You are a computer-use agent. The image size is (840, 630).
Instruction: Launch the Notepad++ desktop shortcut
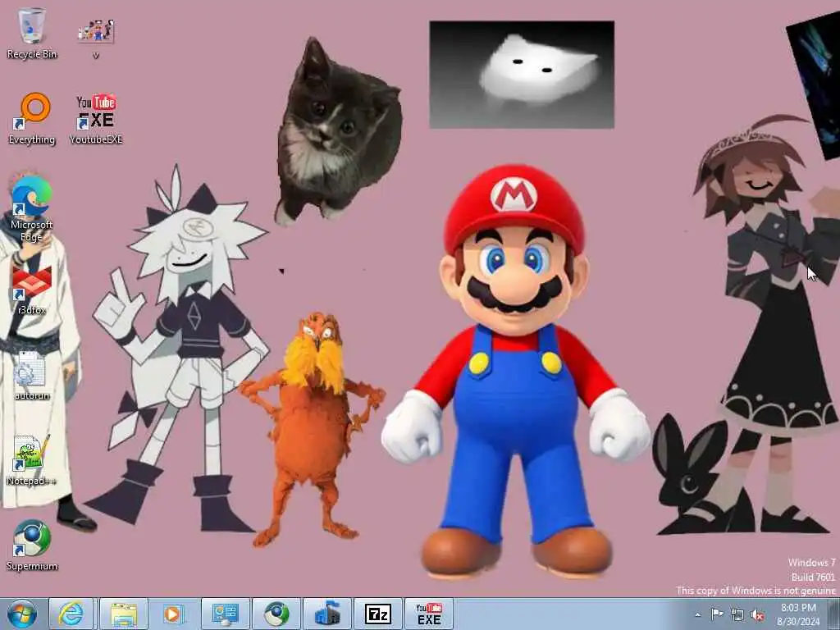click(x=32, y=461)
